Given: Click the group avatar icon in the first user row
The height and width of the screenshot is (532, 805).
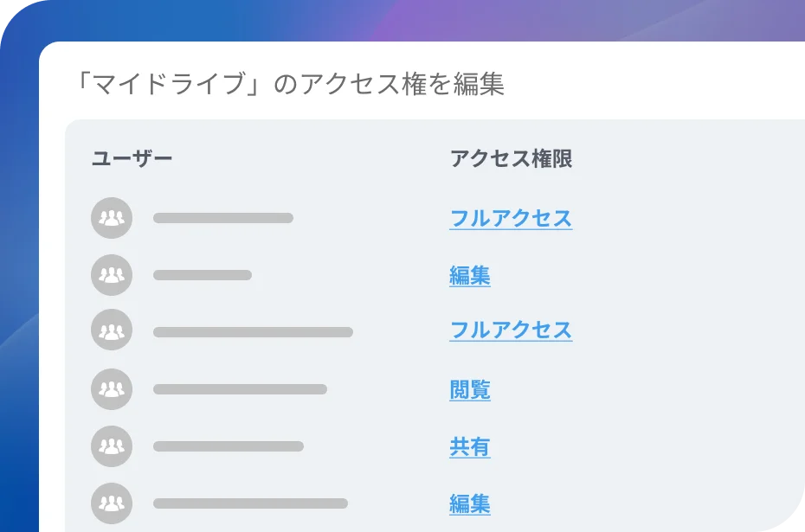Looking at the screenshot, I should click(112, 218).
